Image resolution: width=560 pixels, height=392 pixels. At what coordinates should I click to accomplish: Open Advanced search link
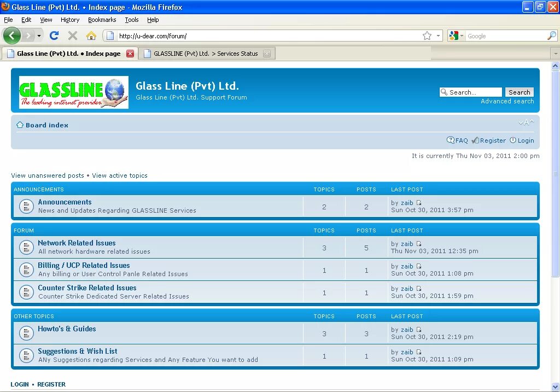pyautogui.click(x=507, y=101)
